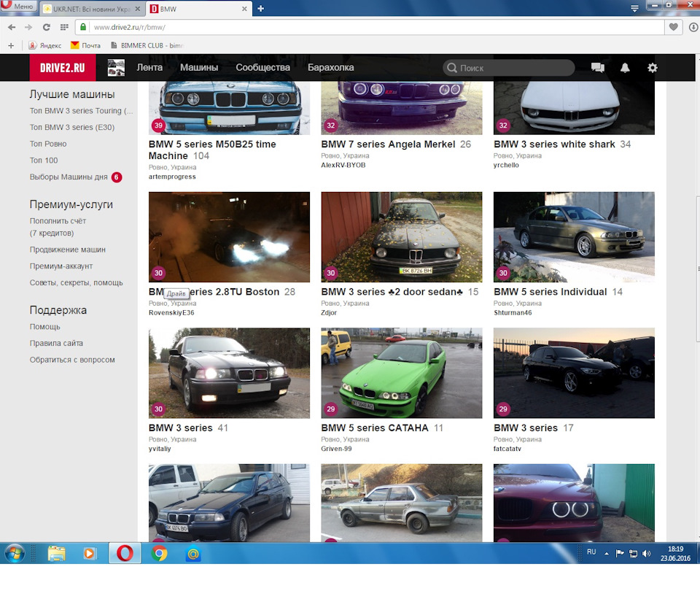Add bookmark with the plus icon
The width and height of the screenshot is (700, 591).
pyautogui.click(x=11, y=45)
